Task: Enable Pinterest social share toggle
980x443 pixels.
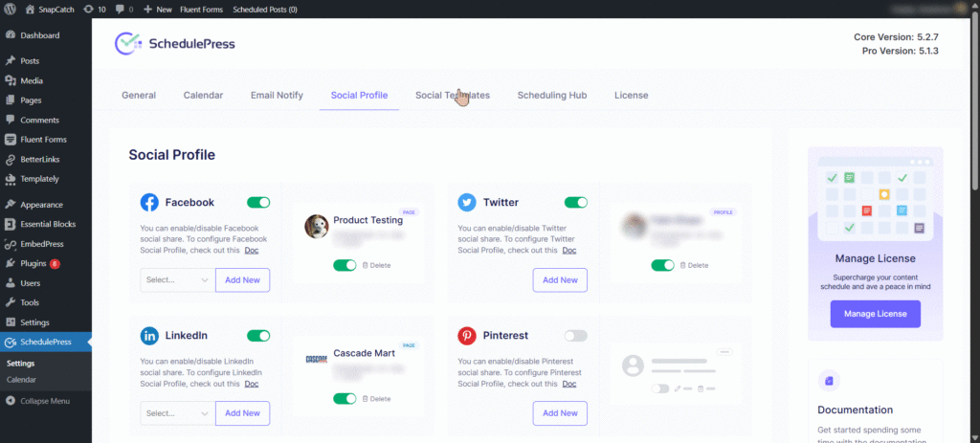Action: (x=575, y=336)
